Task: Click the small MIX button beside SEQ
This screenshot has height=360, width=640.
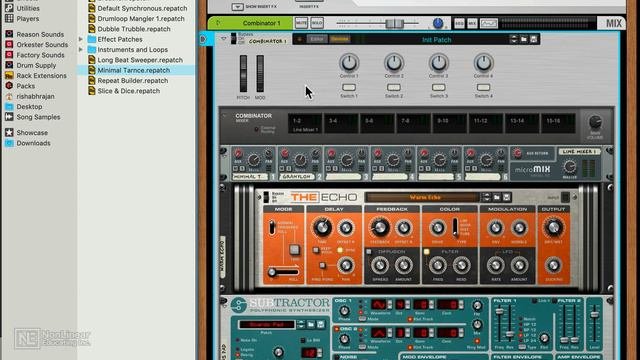Action: click(472, 23)
